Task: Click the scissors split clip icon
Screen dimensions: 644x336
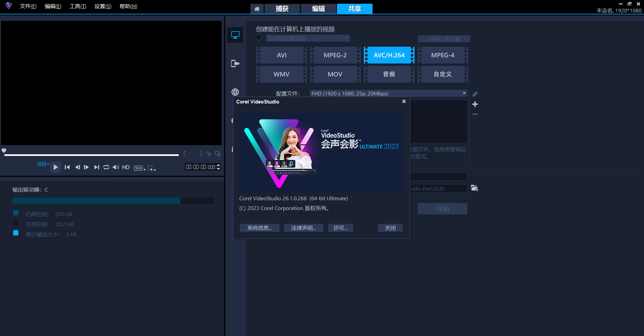Action: pyautogui.click(x=209, y=154)
